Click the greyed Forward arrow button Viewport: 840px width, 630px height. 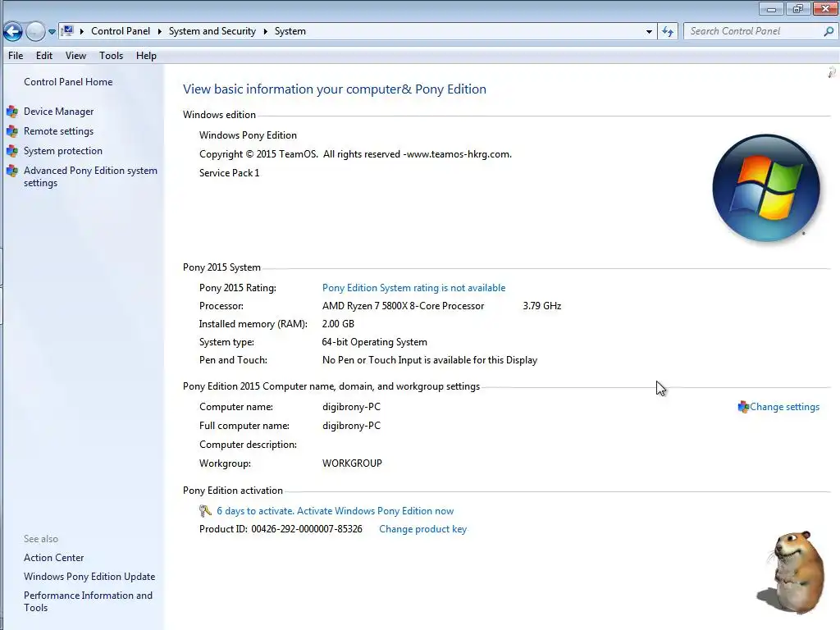tap(35, 32)
